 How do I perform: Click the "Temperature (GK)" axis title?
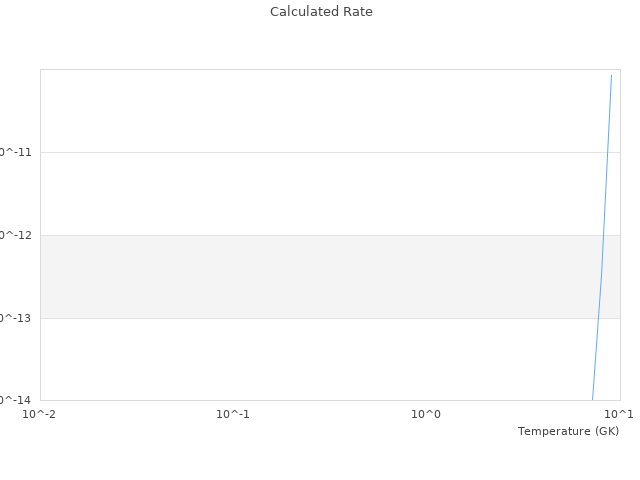[568, 431]
